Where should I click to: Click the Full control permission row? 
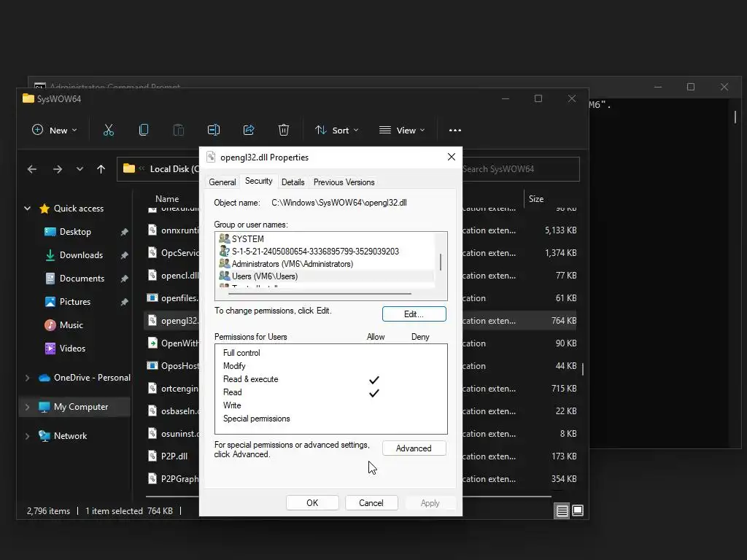click(330, 354)
